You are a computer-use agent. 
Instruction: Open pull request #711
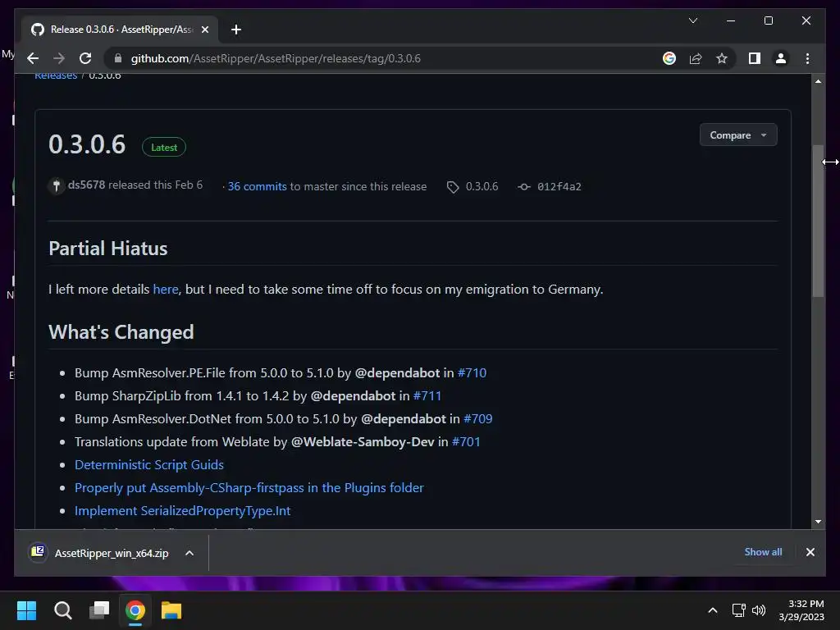click(427, 396)
